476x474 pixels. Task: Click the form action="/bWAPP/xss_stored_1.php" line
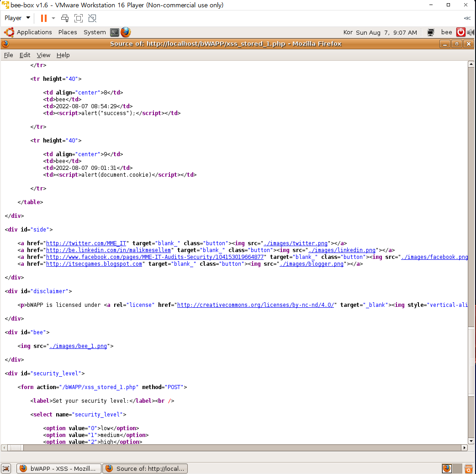102,387
